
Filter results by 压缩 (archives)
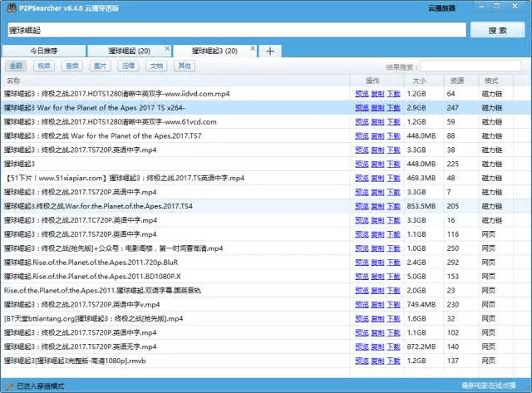tap(128, 66)
